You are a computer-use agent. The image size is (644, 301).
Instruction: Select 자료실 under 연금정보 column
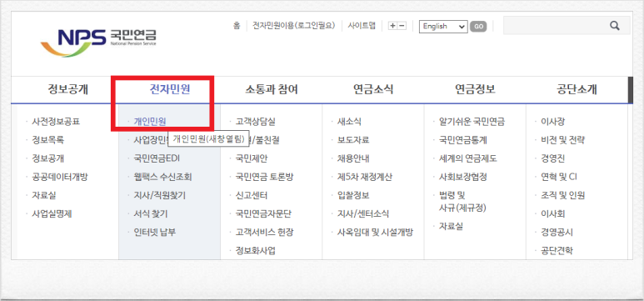pos(451,226)
